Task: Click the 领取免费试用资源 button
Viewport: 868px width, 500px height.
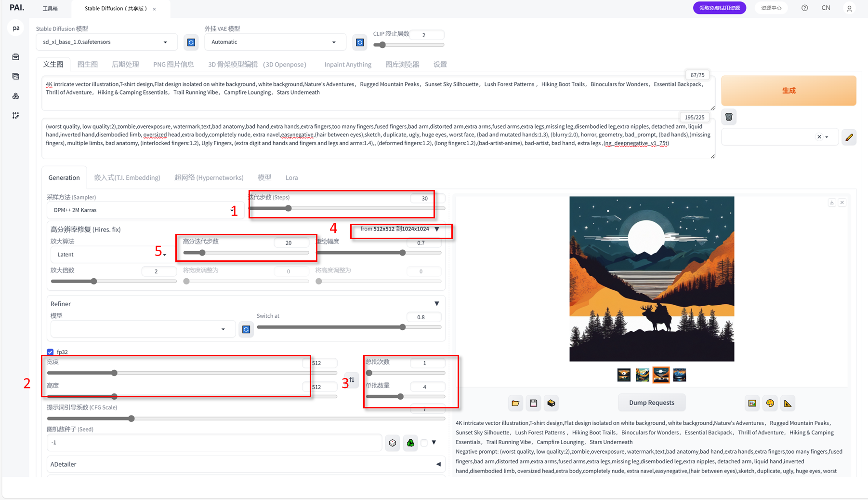Action: tap(720, 8)
